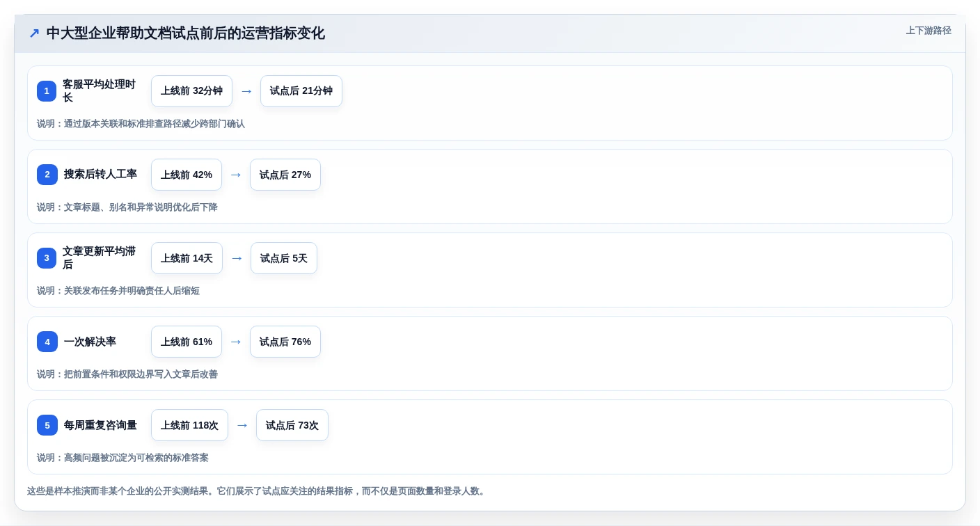Click number badge 5 for 每周重复咨询量

tap(47, 425)
